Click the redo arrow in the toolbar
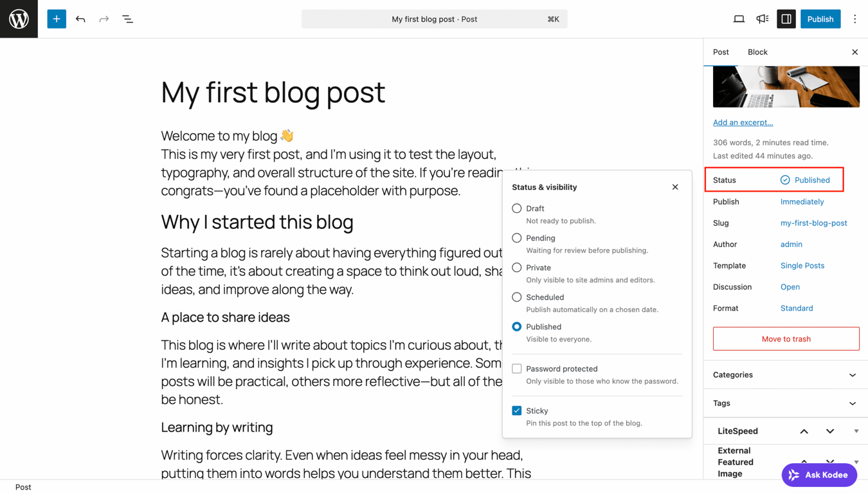 104,19
